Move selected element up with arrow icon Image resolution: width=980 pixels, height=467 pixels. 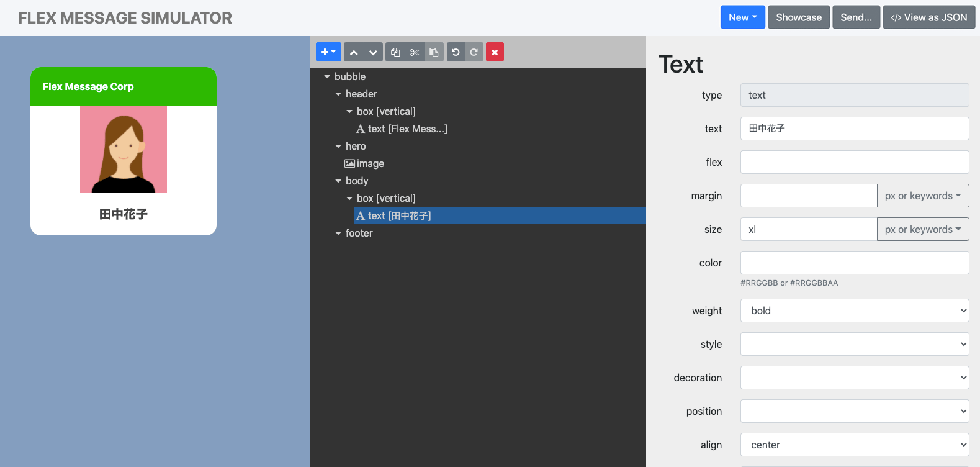pos(354,52)
